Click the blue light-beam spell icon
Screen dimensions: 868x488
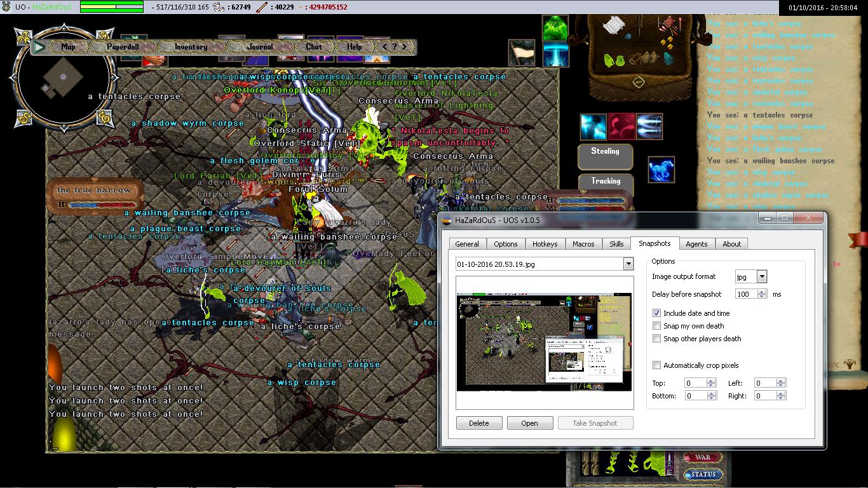(555, 55)
